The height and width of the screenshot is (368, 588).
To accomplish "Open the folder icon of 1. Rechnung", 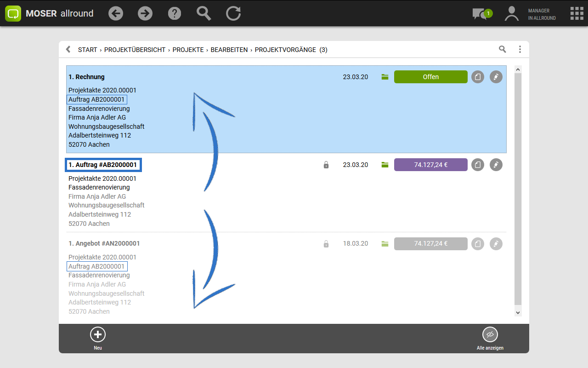I will click(x=385, y=77).
